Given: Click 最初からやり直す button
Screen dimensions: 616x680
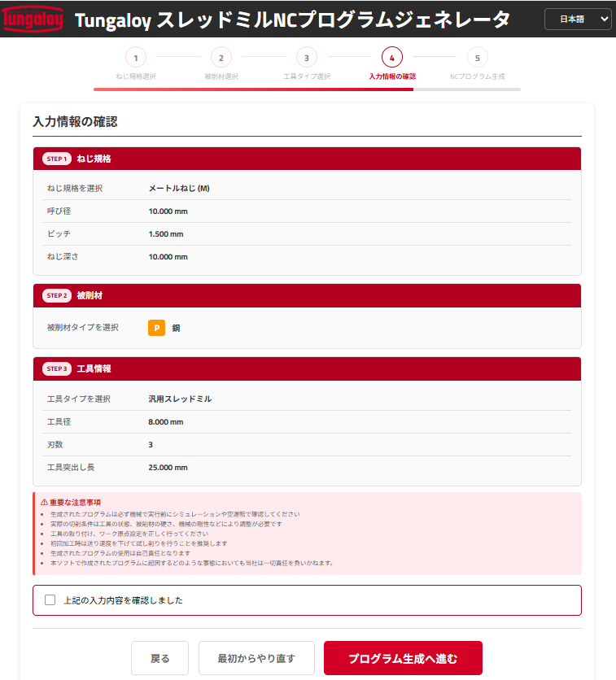Looking at the screenshot, I should point(256,658).
